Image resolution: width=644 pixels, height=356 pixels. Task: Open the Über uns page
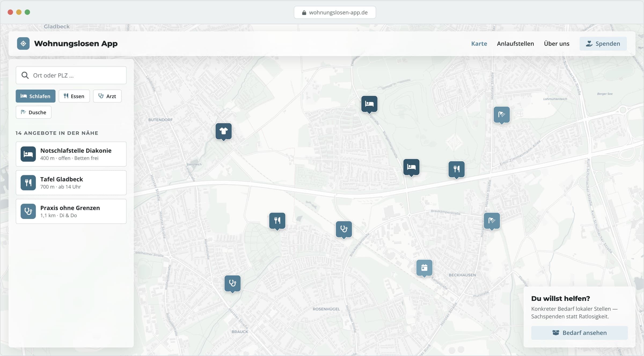(x=557, y=44)
